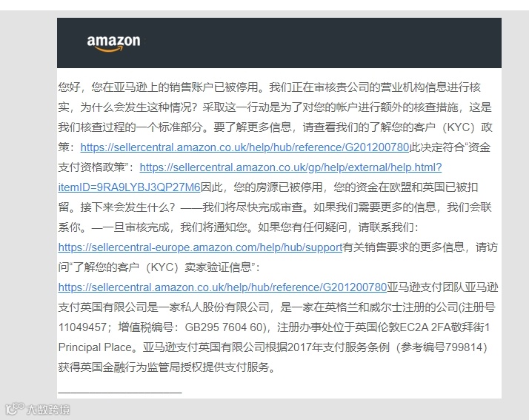Open the first KYC policy link after 策：
This screenshot has width=529, height=420.
[x=244, y=147]
